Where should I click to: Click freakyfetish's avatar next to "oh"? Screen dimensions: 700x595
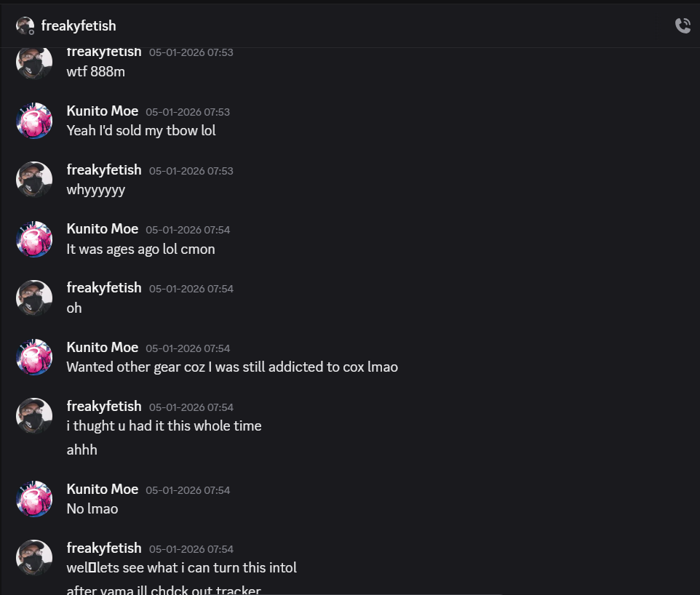tap(33, 297)
